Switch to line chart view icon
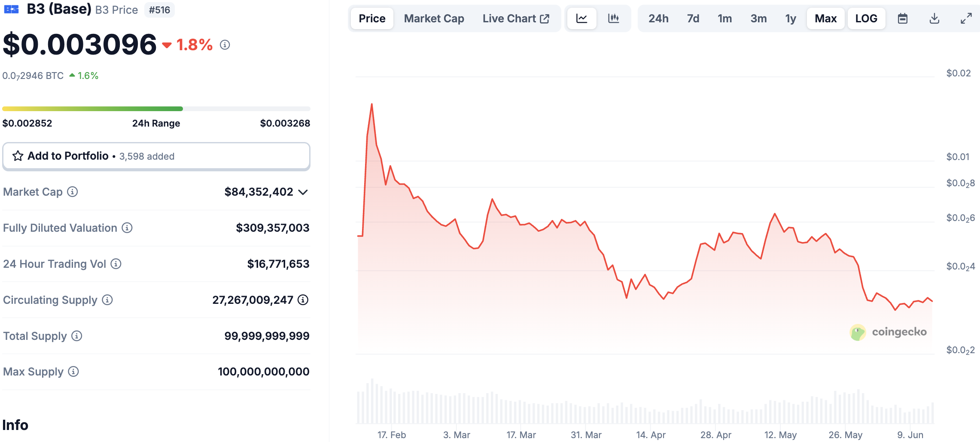980x442 pixels. coord(582,18)
